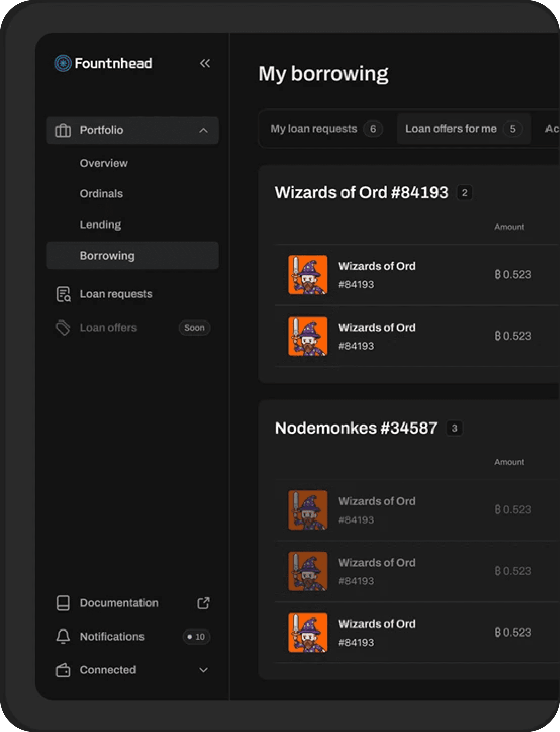Collapse the Portfolio section chevron
This screenshot has height=732, width=560.
(x=203, y=130)
